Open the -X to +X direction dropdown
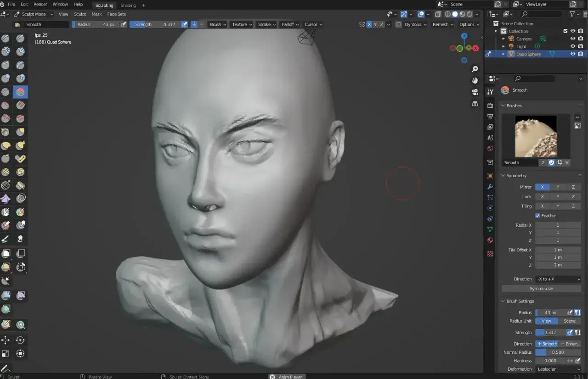This screenshot has width=588, height=379. (x=558, y=279)
